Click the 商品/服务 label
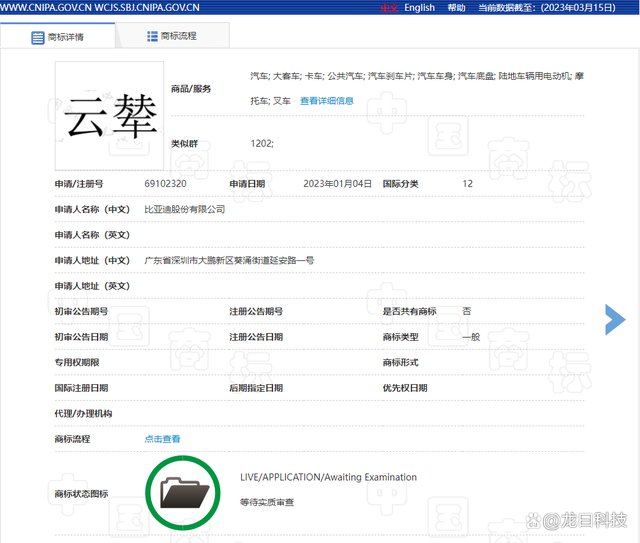The image size is (640, 543). [191, 89]
